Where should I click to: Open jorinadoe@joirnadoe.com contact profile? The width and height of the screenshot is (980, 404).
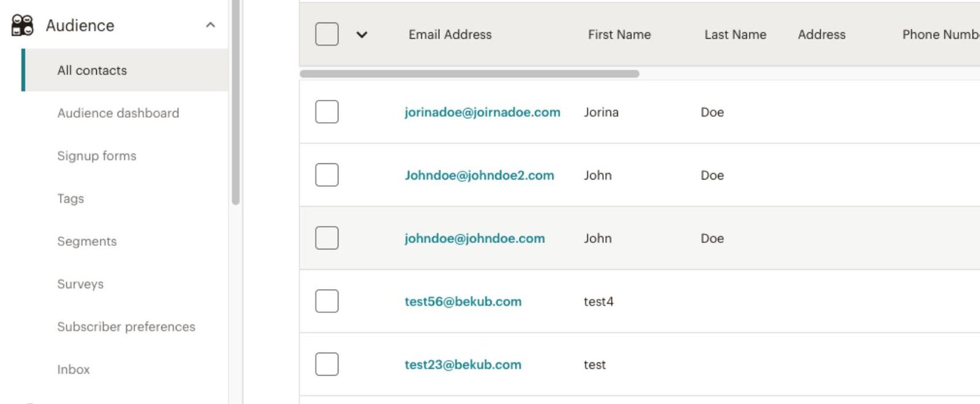click(482, 112)
